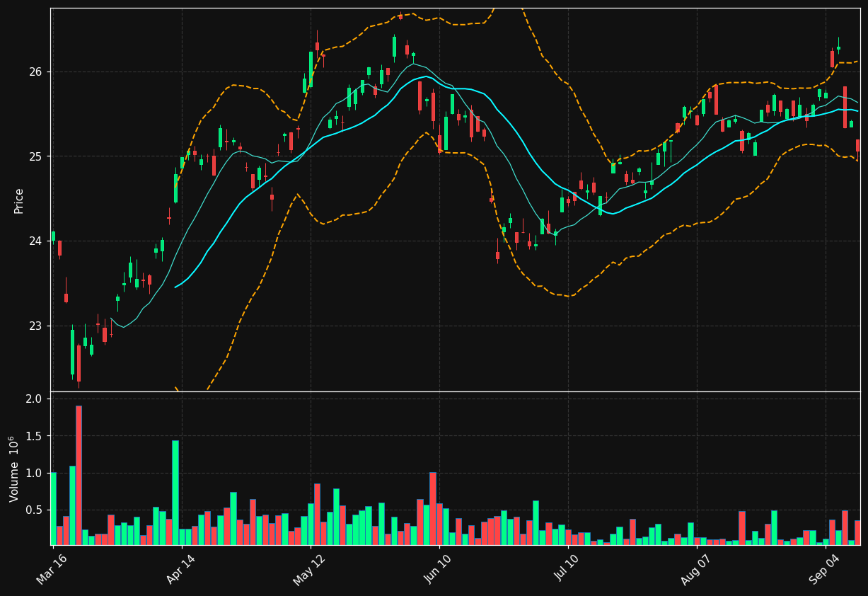The height and width of the screenshot is (596, 868).
Task: Click the Jun 10 date label
Action: point(438,568)
